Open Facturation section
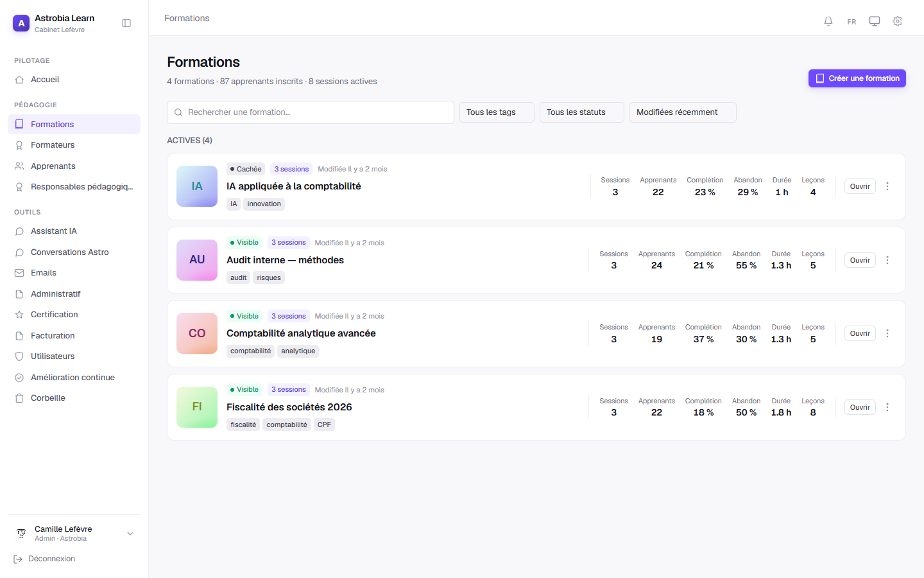The width and height of the screenshot is (924, 578). [74, 336]
